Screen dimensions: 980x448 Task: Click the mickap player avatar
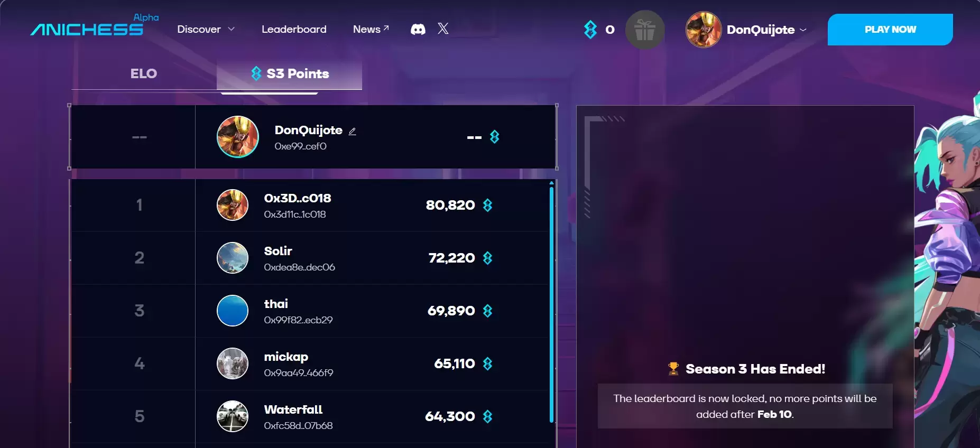coord(233,363)
